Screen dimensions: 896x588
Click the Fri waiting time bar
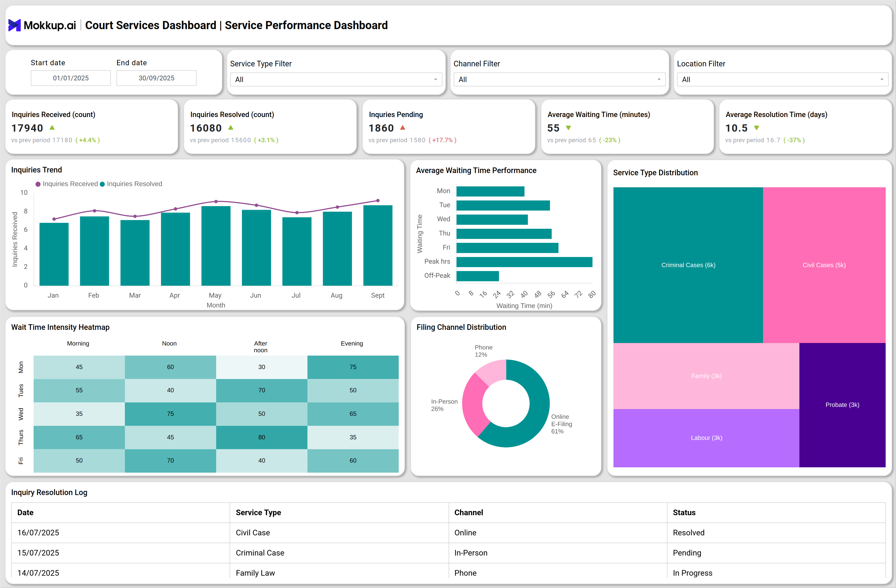pos(507,248)
